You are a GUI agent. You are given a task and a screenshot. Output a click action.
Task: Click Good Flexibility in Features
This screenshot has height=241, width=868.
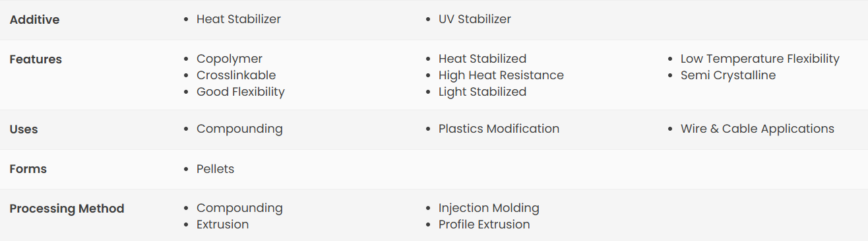[241, 92]
